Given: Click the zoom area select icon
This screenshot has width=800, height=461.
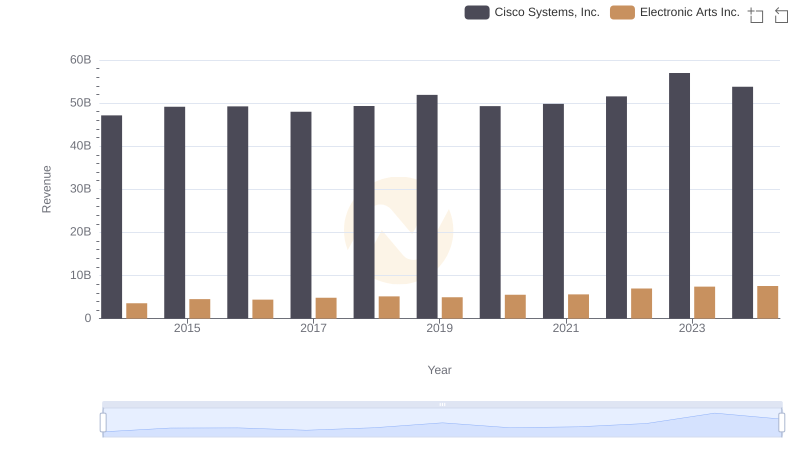Looking at the screenshot, I should (756, 14).
